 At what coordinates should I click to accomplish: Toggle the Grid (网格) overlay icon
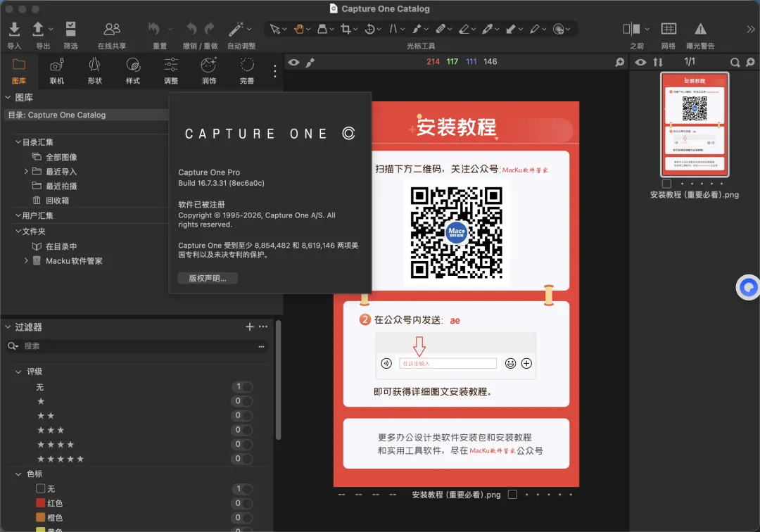(x=669, y=29)
